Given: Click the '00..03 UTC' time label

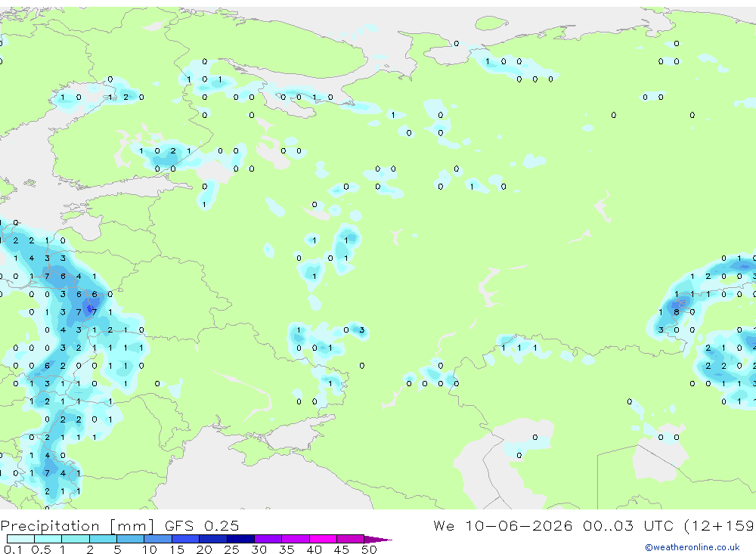Looking at the screenshot, I should 627,525.
